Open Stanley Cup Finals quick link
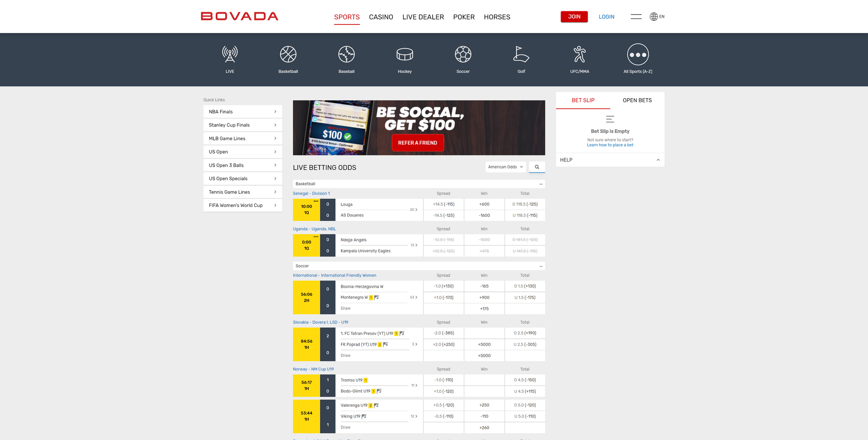The image size is (868, 440). coord(243,125)
